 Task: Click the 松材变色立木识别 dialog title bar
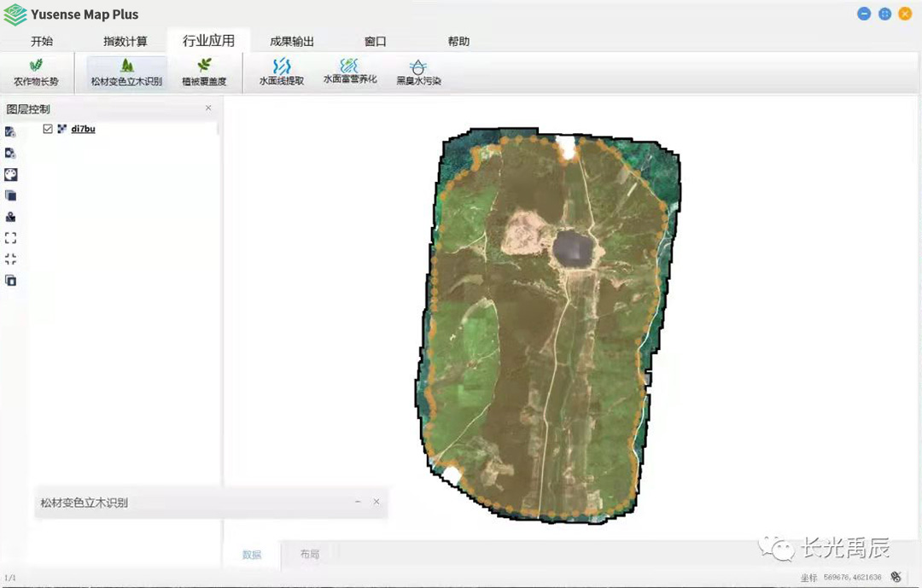(211, 502)
